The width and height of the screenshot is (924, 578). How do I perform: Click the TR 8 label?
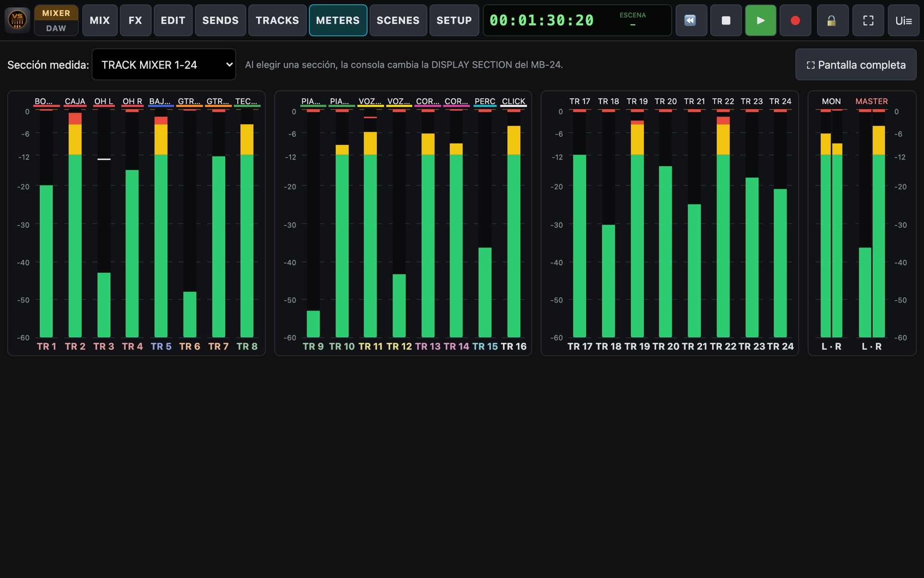247,346
